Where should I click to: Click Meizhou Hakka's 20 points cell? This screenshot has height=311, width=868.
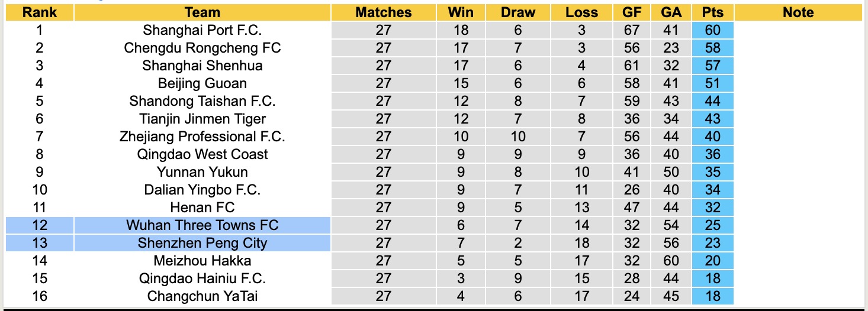click(713, 261)
